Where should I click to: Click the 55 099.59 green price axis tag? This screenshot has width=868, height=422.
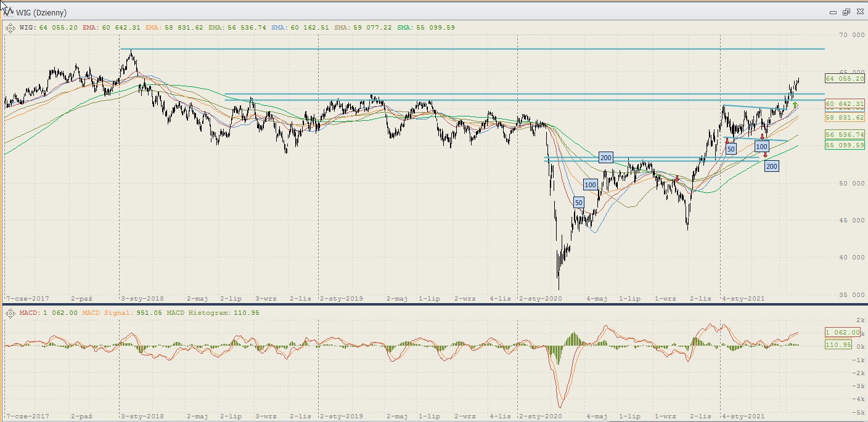point(845,145)
